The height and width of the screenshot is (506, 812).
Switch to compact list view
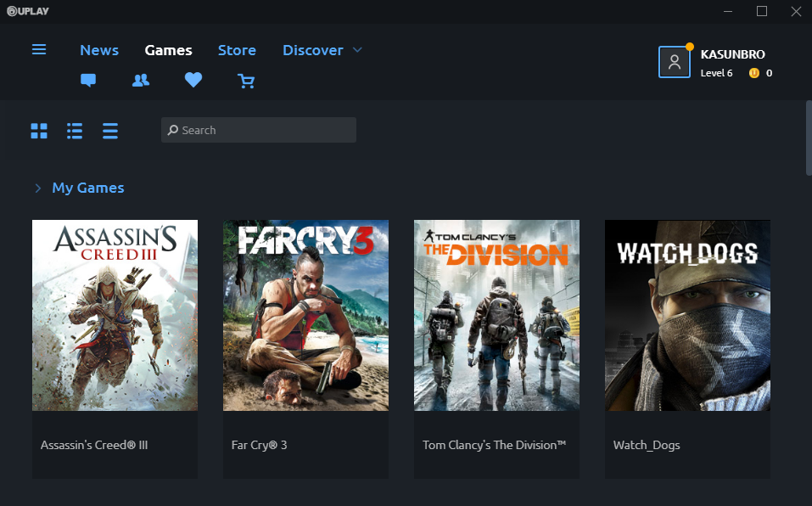[110, 131]
